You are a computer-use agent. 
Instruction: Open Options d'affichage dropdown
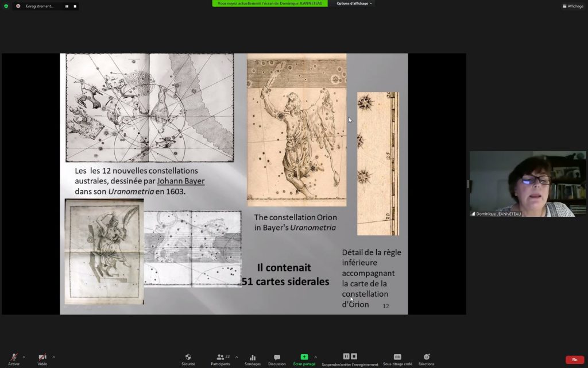pyautogui.click(x=354, y=3)
